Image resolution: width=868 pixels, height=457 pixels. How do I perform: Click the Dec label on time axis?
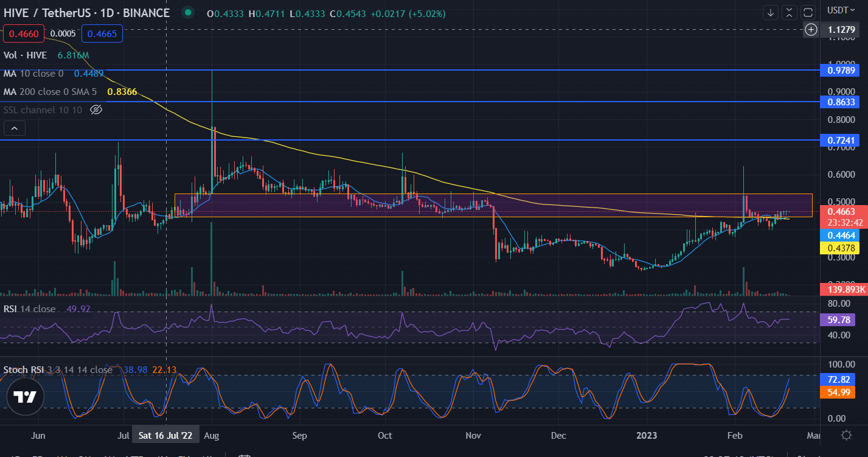coord(558,436)
